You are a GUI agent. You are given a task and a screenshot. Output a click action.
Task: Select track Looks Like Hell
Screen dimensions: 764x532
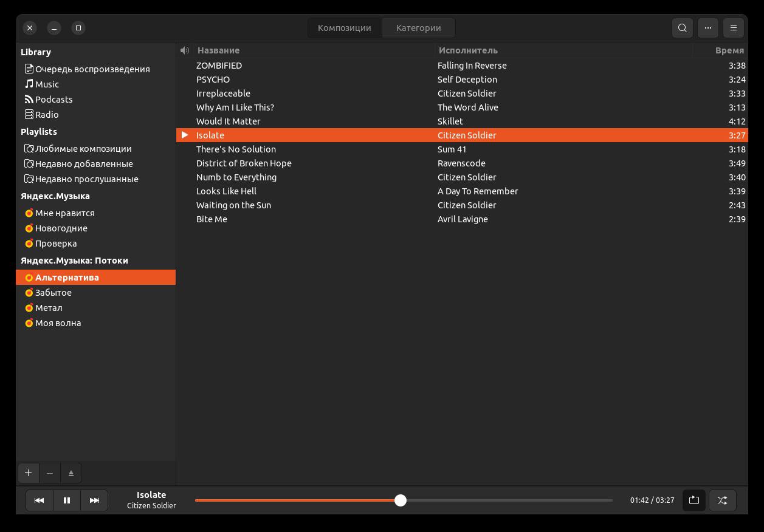click(x=462, y=191)
